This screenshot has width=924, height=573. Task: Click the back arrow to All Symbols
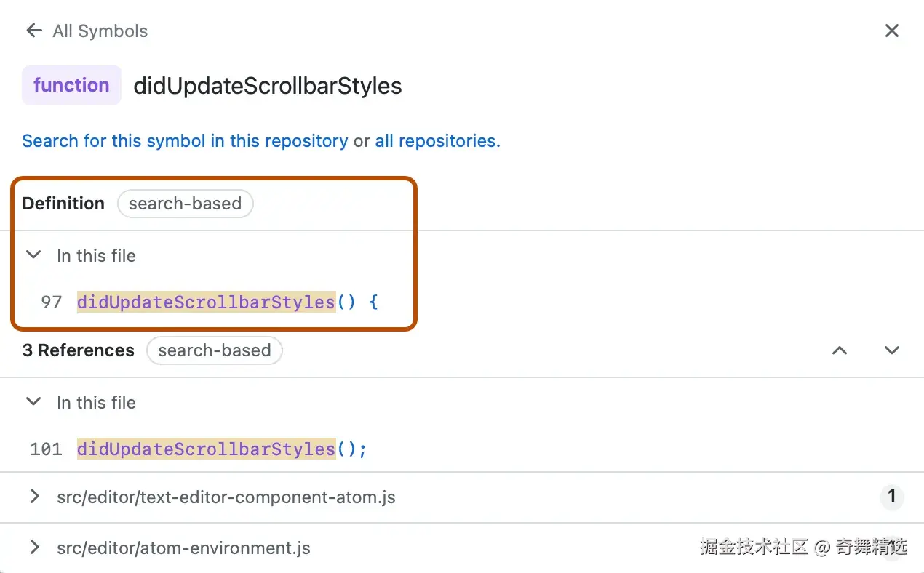click(33, 31)
